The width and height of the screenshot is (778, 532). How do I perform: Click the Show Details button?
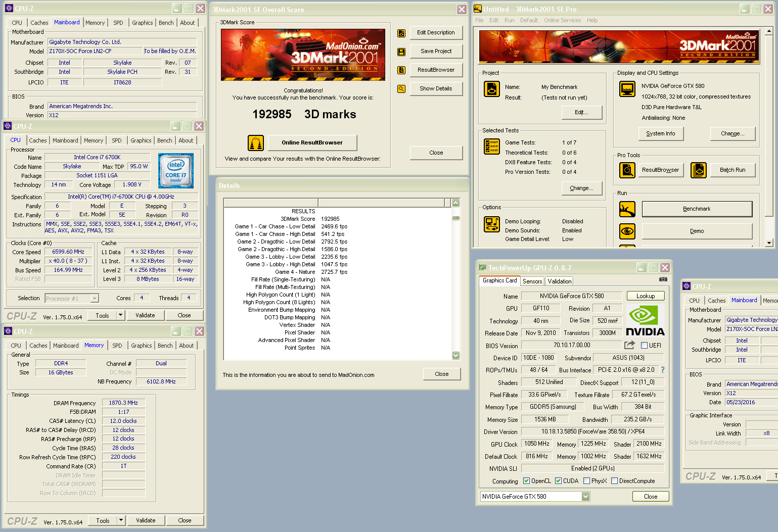(436, 88)
